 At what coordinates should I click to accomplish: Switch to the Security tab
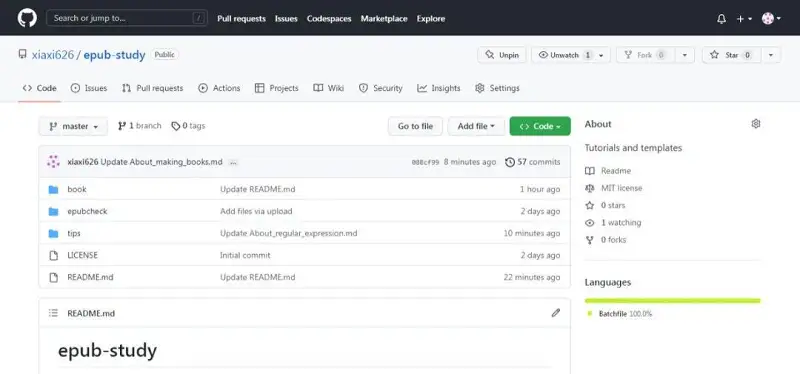[381, 88]
